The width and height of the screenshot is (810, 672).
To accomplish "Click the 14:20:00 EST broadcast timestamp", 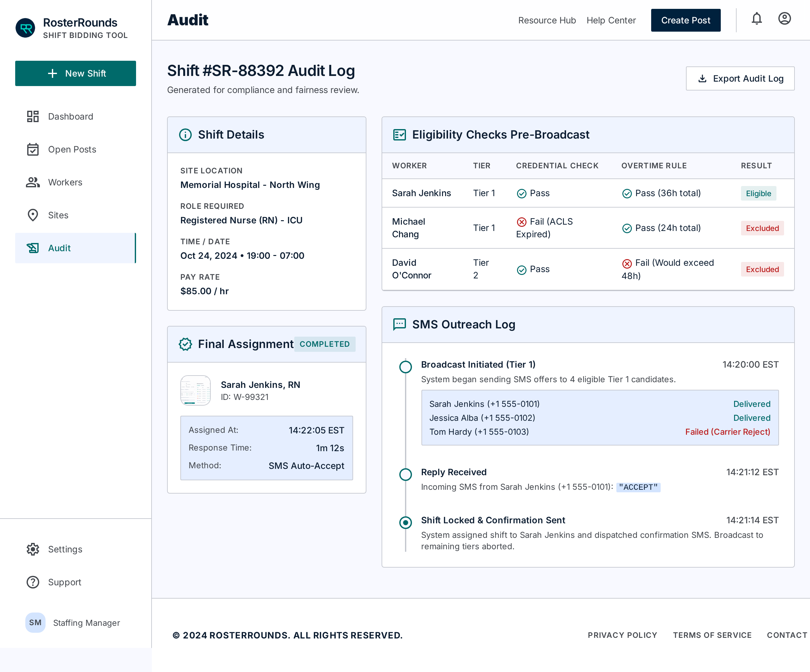I will [x=750, y=364].
